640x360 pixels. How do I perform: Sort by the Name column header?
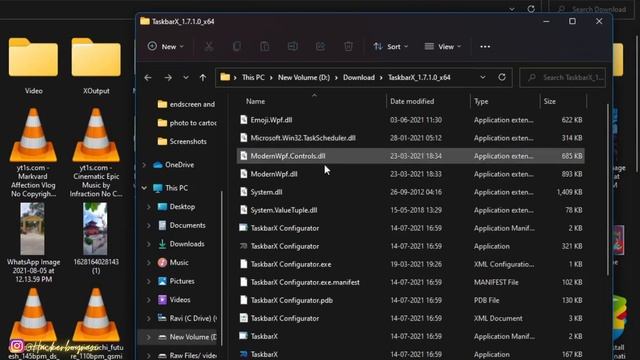pyautogui.click(x=256, y=101)
